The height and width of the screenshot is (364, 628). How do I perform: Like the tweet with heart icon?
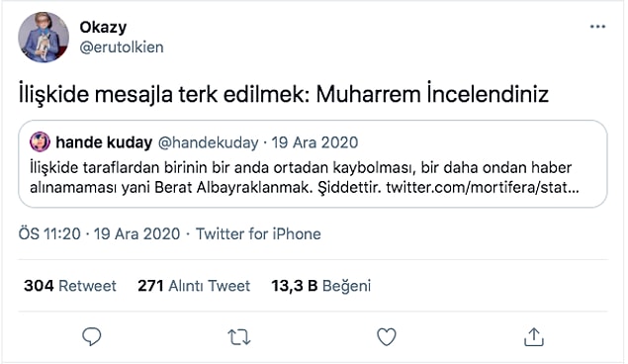coord(387,336)
